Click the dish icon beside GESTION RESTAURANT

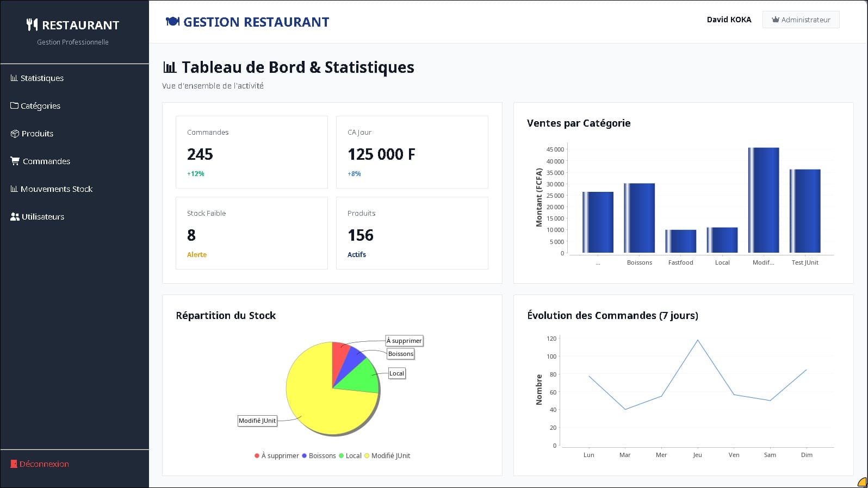pyautogui.click(x=172, y=22)
